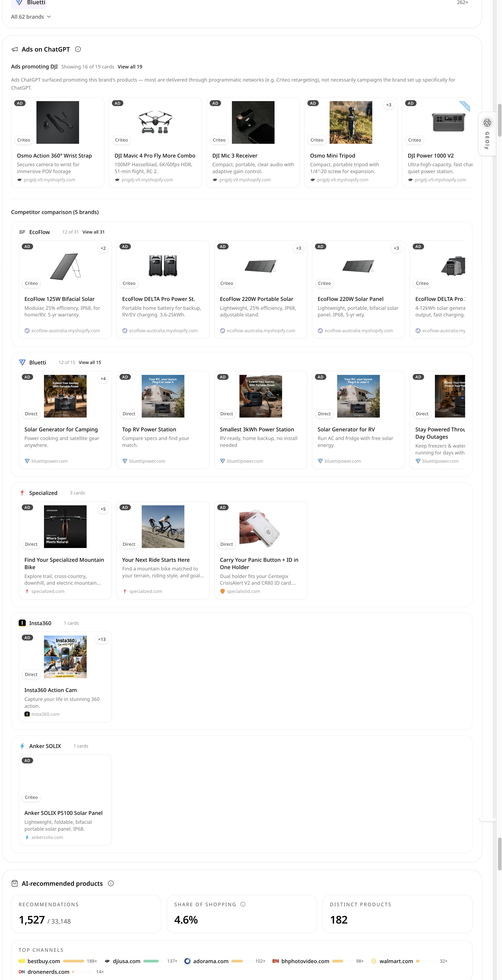Screen dimensions: 502x980
Task: Open Solar Generator for Camping ad image
Action: tap(65, 396)
